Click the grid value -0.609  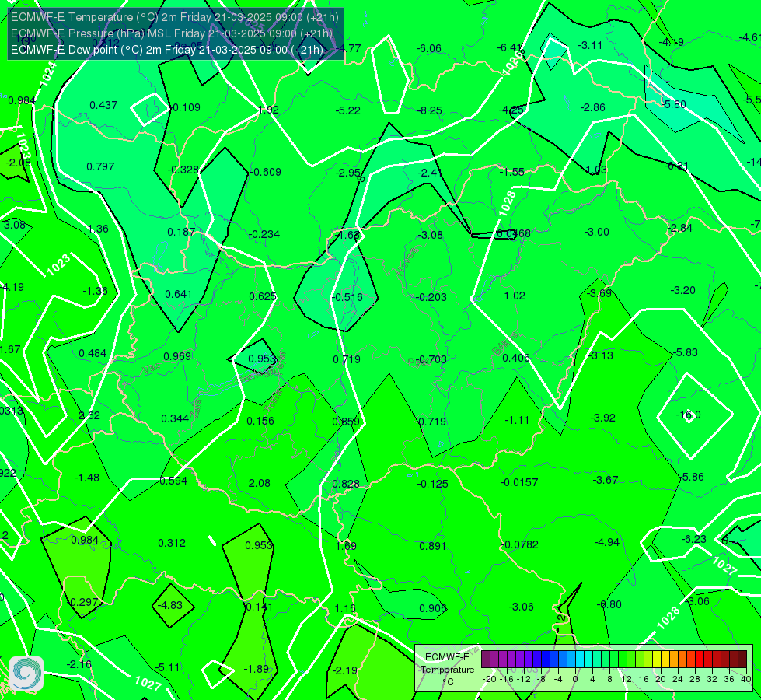pyautogui.click(x=265, y=173)
